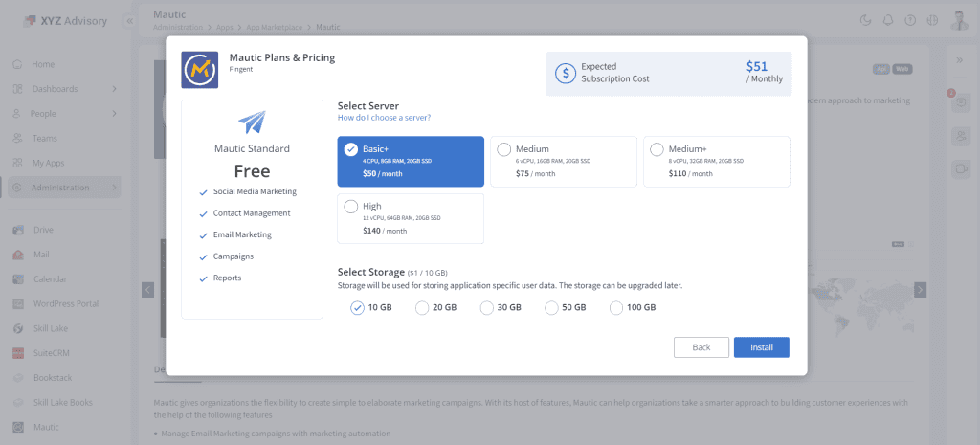
Task: Open the video call icon in right panel
Action: pos(960,168)
